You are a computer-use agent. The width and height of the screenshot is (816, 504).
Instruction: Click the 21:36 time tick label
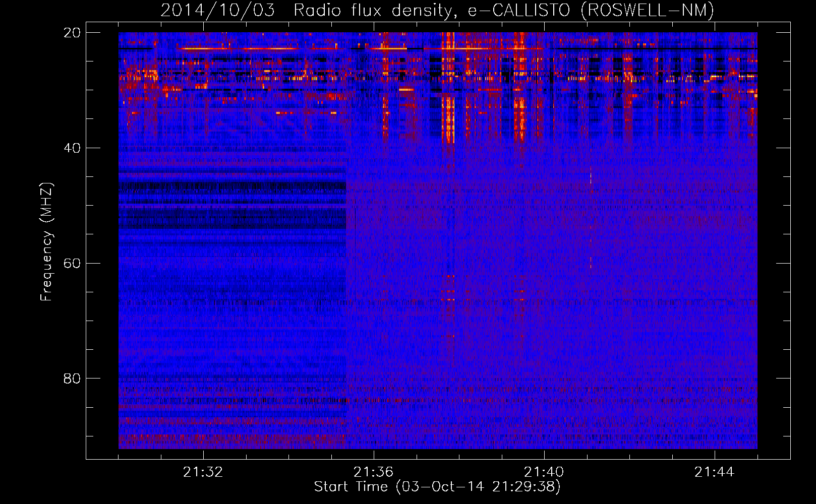(373, 472)
